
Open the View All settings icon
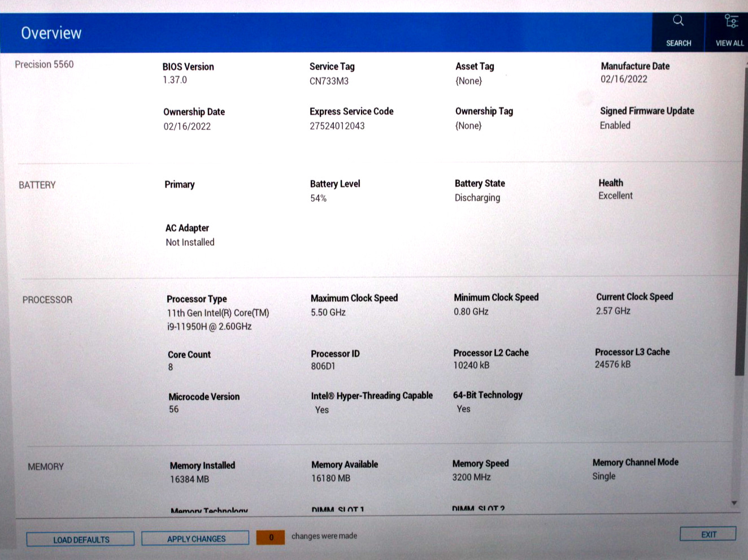point(731,21)
